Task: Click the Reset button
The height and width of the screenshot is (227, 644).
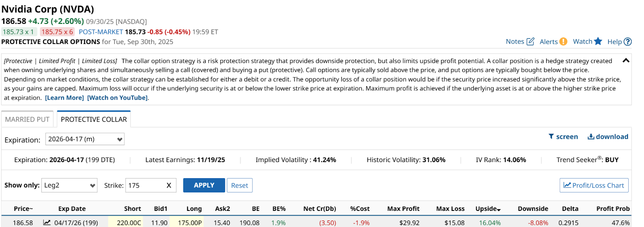Action: click(x=239, y=185)
